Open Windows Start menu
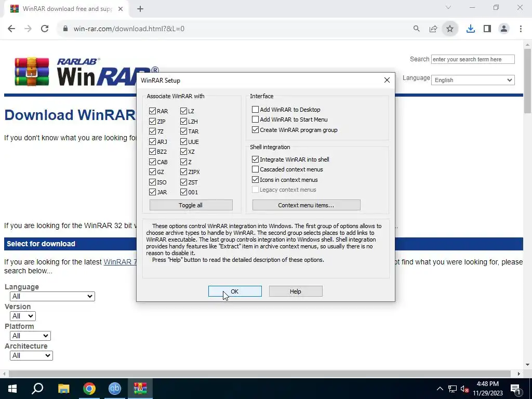The image size is (532, 399). [12, 389]
